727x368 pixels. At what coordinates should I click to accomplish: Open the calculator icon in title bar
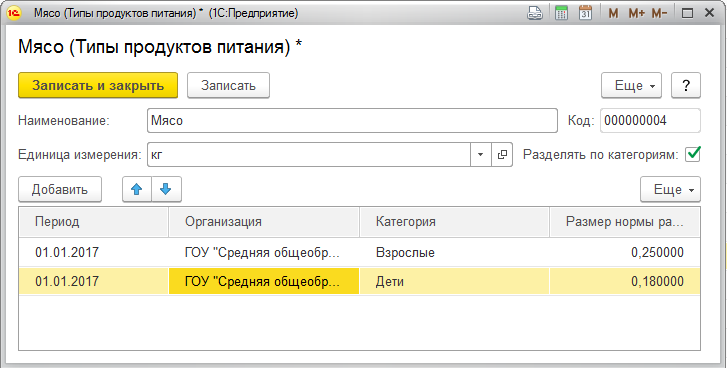pos(561,13)
